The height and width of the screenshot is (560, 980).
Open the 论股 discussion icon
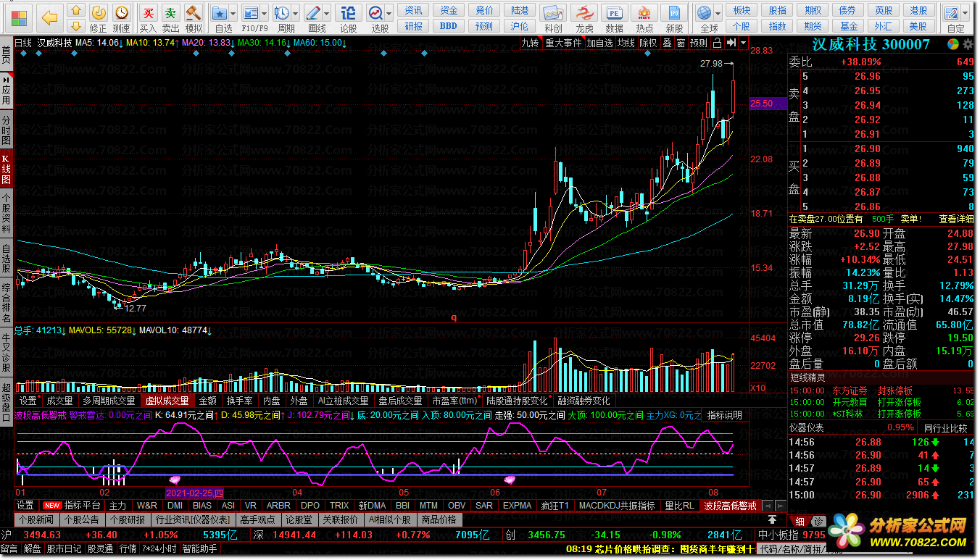[349, 19]
